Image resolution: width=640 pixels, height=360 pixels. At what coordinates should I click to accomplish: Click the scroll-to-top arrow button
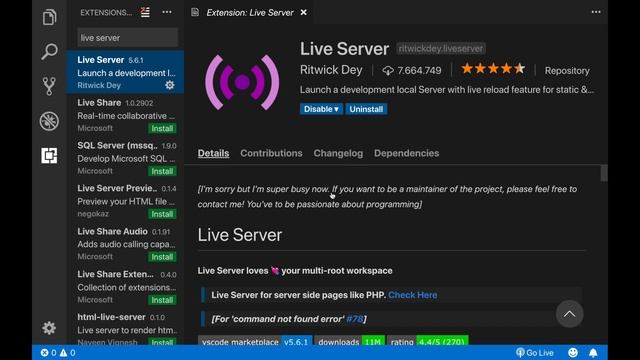tap(569, 314)
